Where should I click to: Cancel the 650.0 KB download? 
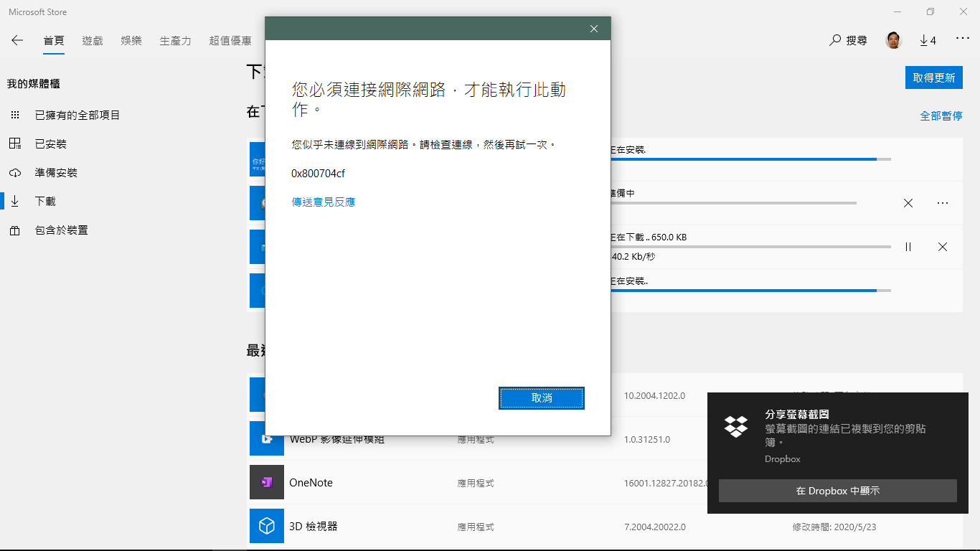(x=943, y=247)
